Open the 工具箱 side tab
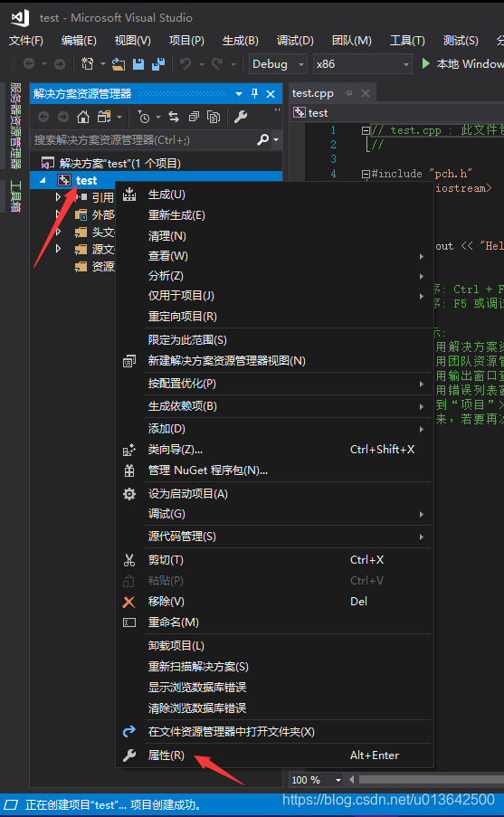 click(15, 196)
